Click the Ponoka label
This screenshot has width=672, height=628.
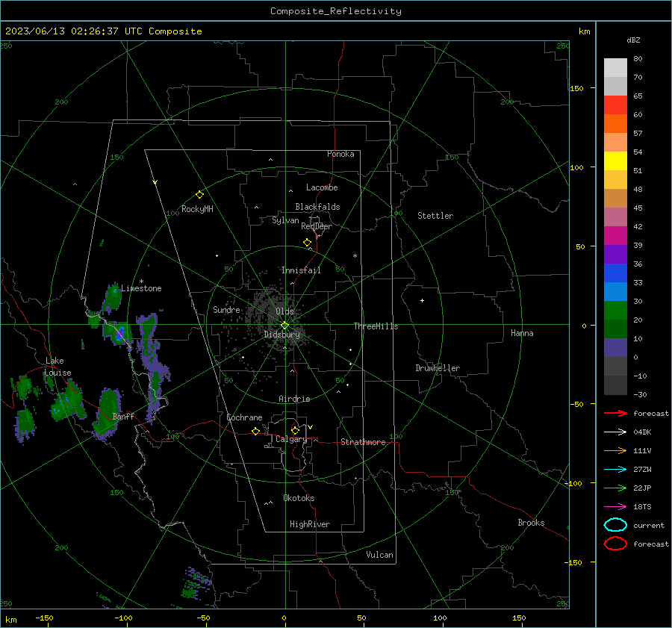click(340, 154)
